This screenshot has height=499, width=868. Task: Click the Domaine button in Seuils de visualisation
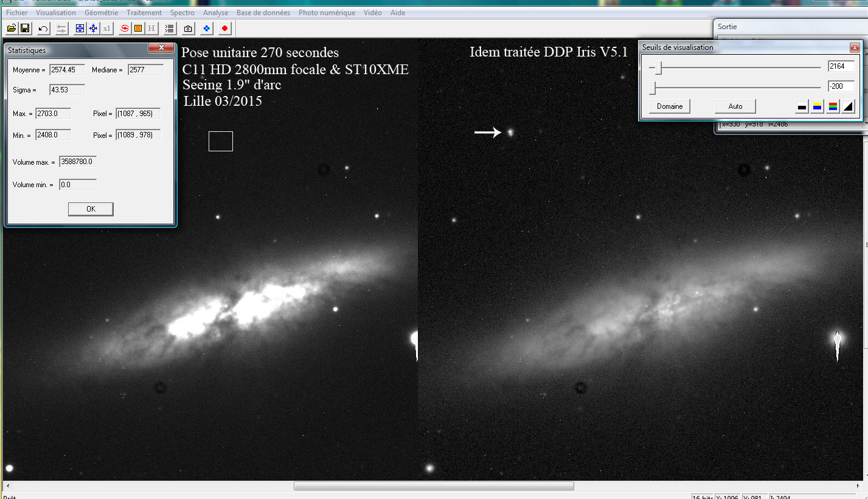pos(670,106)
